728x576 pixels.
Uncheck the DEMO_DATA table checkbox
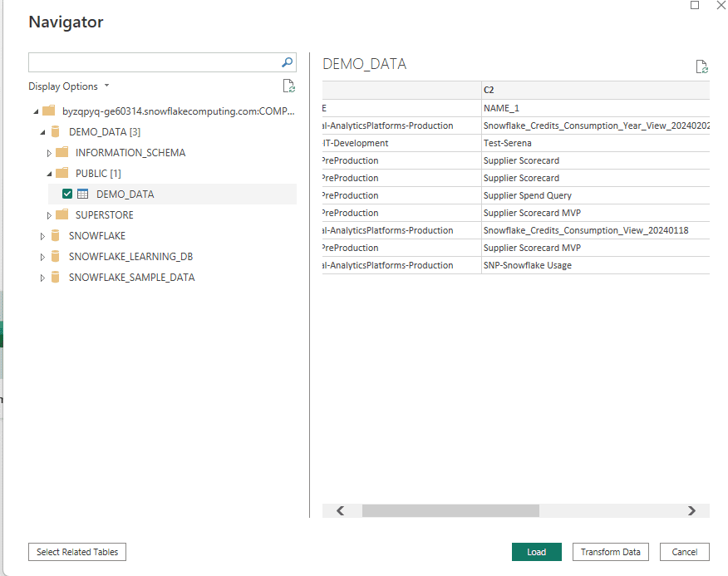coord(67,194)
